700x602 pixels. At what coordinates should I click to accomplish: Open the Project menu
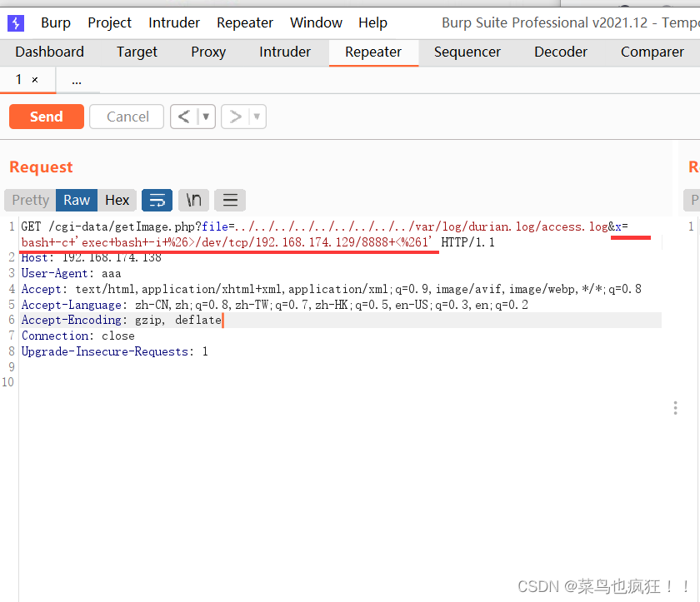(x=109, y=22)
